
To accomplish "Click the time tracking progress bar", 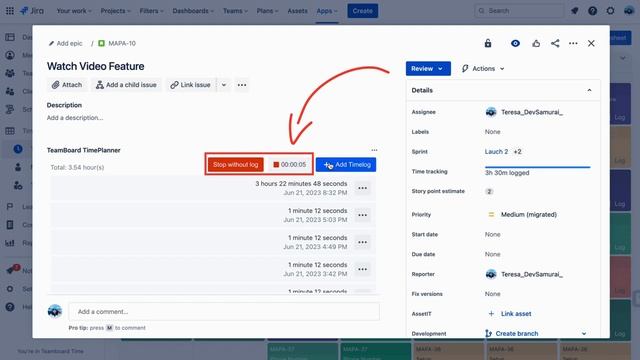I will pos(538,167).
